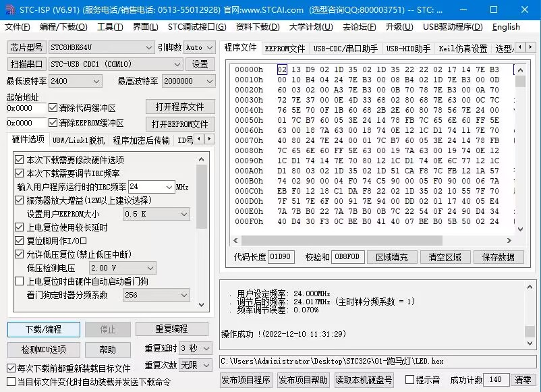541x392 pixels.
Task: Click the 打开程序文件 button
Action: pos(179,107)
